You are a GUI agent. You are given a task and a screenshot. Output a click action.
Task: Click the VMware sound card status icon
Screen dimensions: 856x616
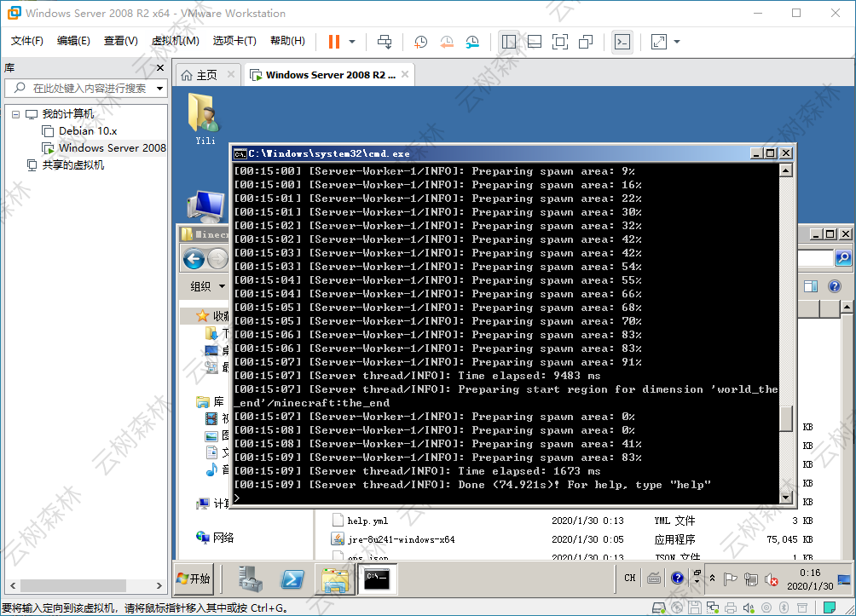[x=749, y=607]
